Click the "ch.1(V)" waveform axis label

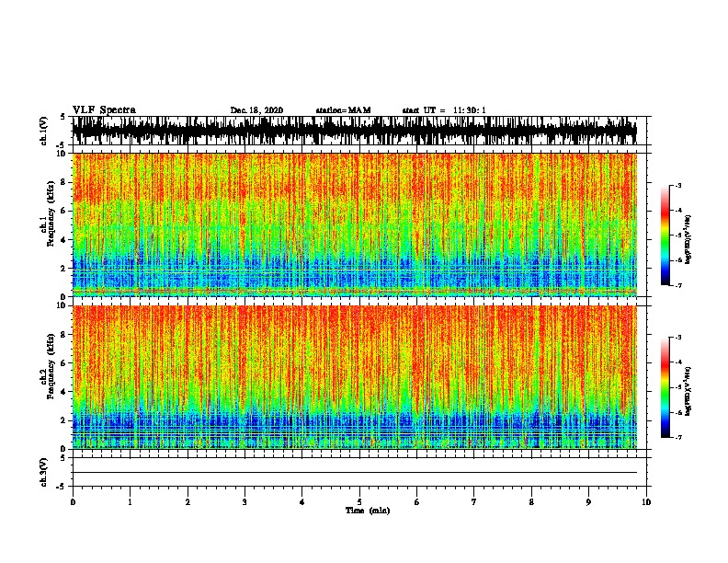tap(43, 131)
